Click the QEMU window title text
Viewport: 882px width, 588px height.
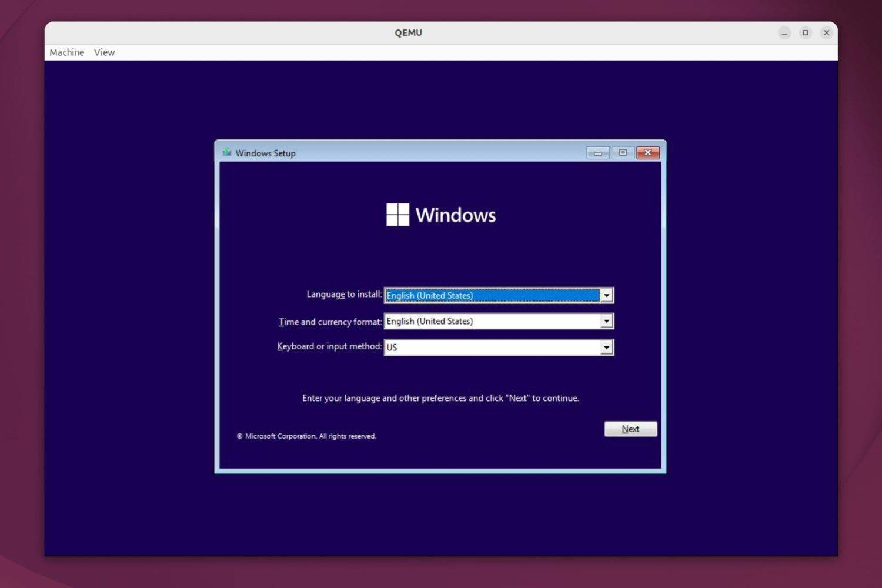point(409,33)
